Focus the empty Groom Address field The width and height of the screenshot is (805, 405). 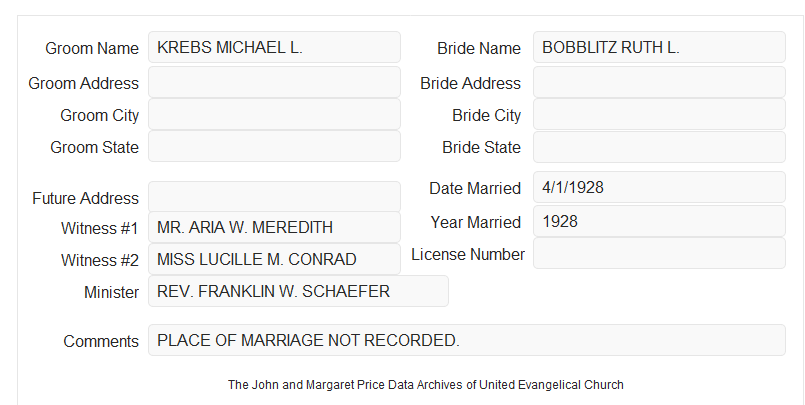(x=274, y=82)
